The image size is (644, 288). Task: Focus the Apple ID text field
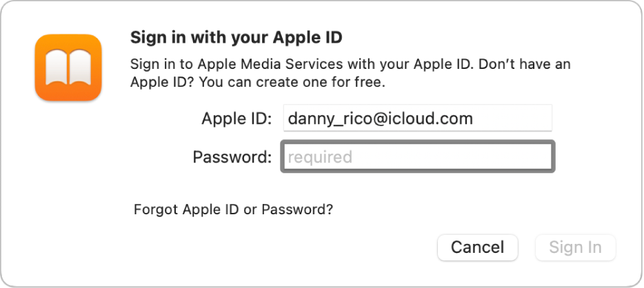[x=417, y=118]
